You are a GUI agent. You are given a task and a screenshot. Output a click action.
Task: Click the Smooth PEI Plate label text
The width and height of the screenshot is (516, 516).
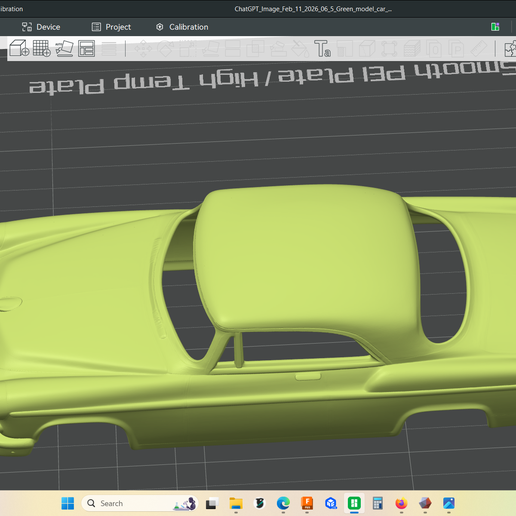(x=397, y=72)
